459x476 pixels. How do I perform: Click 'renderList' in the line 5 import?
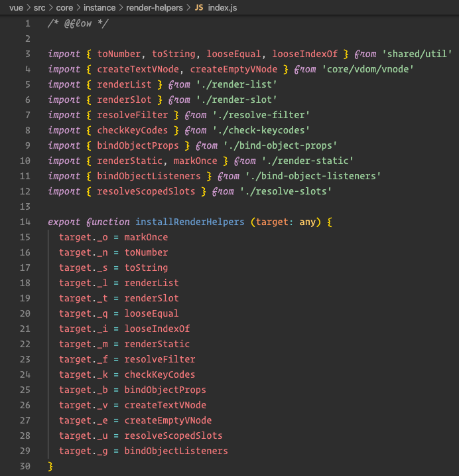[124, 84]
